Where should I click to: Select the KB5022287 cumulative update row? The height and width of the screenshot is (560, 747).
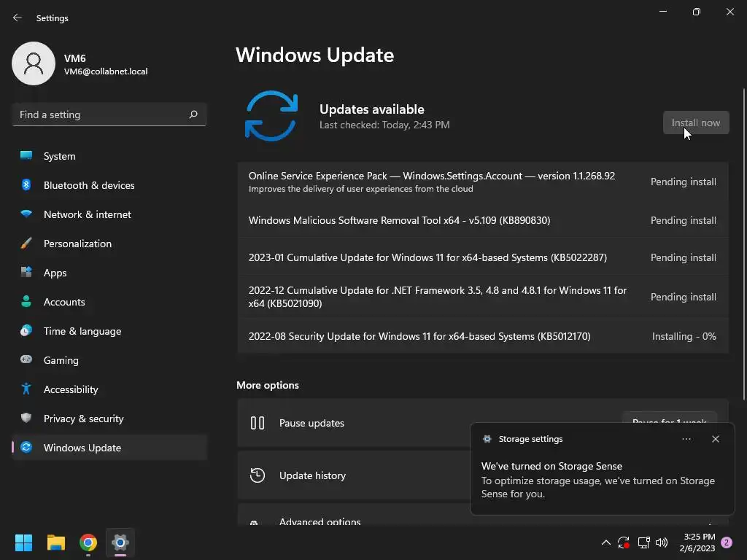[483, 257]
